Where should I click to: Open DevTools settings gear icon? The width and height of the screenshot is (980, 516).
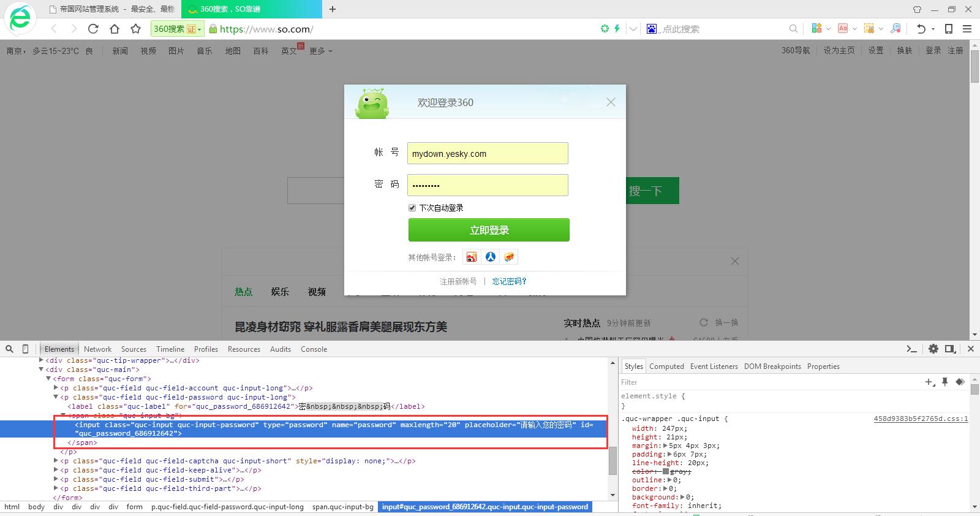coord(933,349)
